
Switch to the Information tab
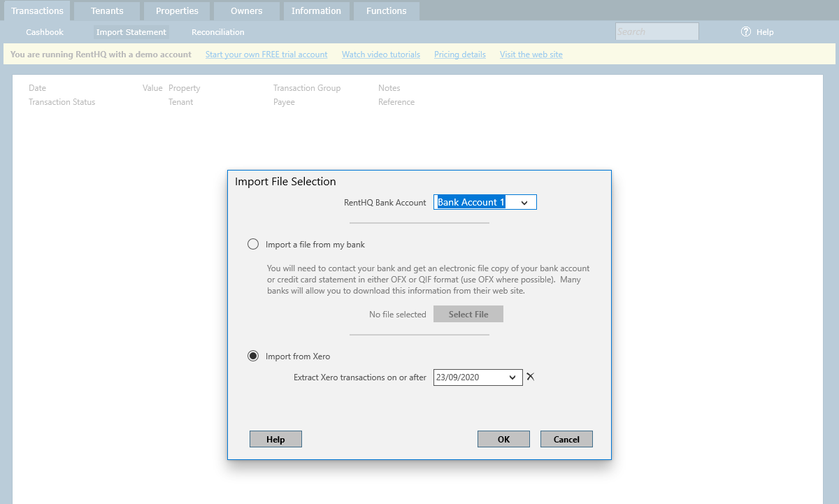316,11
